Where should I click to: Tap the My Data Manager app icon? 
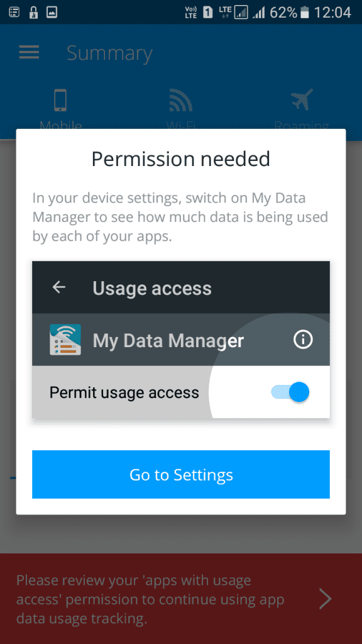pyautogui.click(x=65, y=340)
